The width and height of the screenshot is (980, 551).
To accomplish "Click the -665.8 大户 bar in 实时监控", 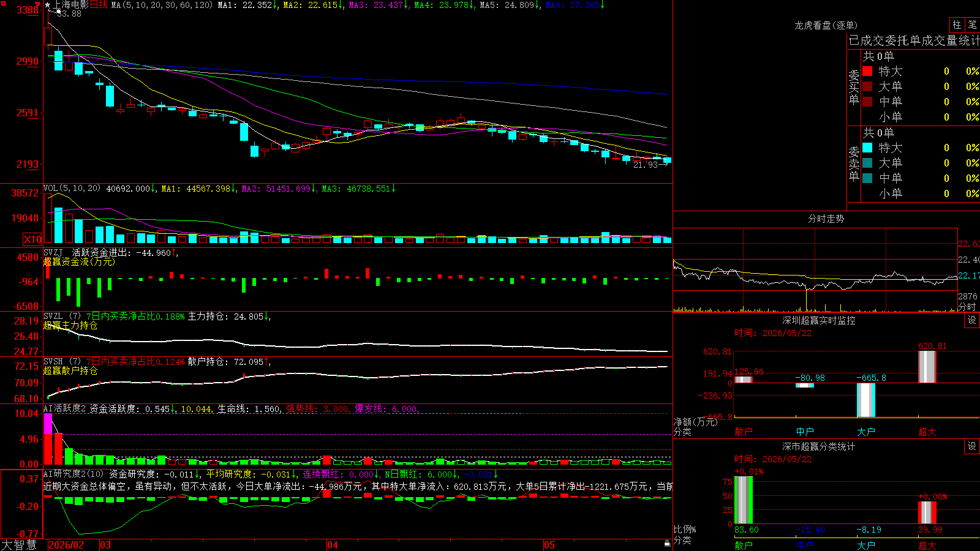I will [x=866, y=400].
